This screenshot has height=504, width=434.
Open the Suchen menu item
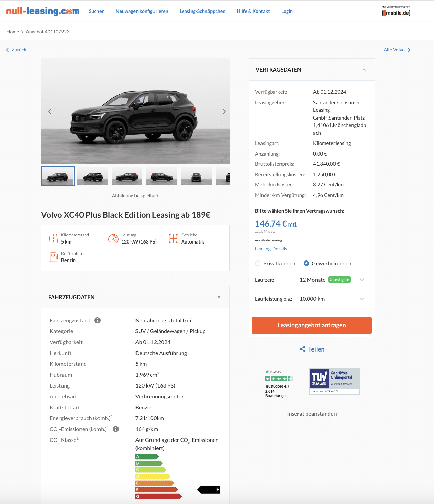tap(96, 11)
